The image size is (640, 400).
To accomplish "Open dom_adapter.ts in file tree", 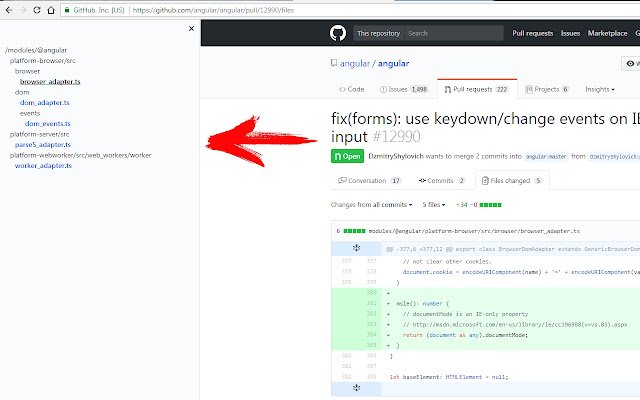I will click(44, 103).
